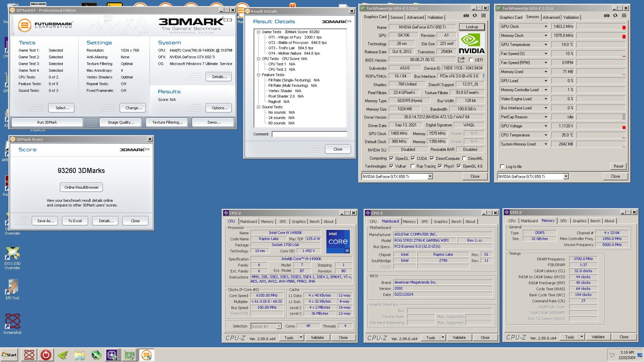This screenshot has height=362, width=644.
Task: Select the GT1 - Wings of Fury result row
Action: click(295, 37)
